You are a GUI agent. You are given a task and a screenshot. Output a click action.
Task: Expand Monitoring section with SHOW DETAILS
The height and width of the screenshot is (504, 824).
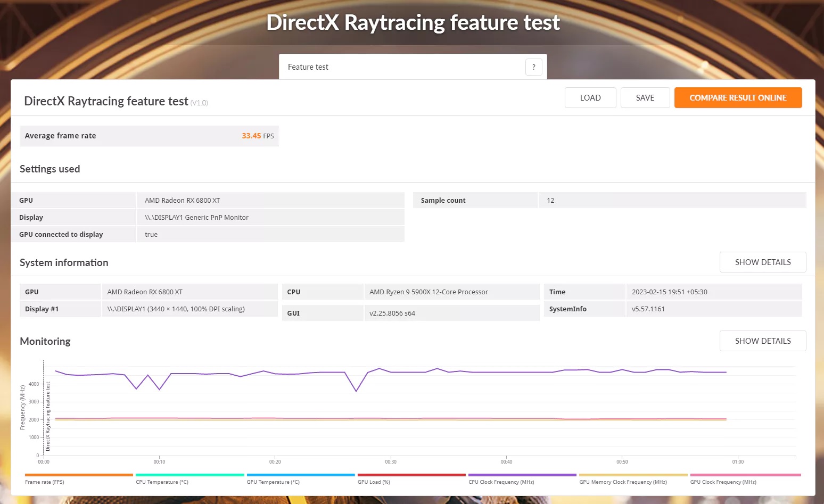tap(762, 341)
